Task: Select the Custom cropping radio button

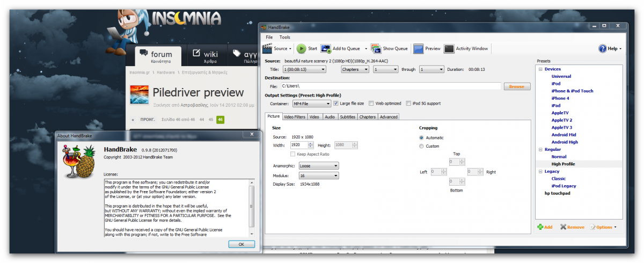Action: (x=421, y=146)
